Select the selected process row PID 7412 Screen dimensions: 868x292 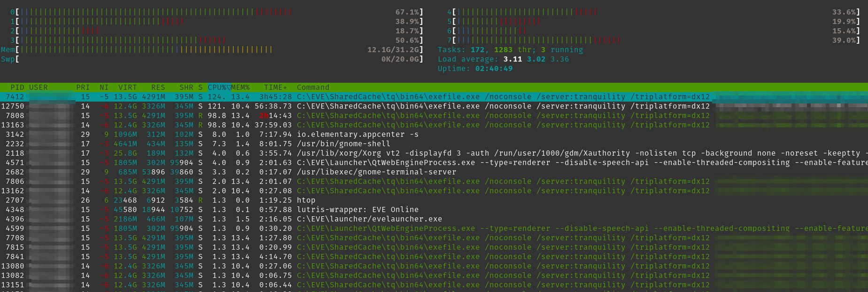pos(434,97)
